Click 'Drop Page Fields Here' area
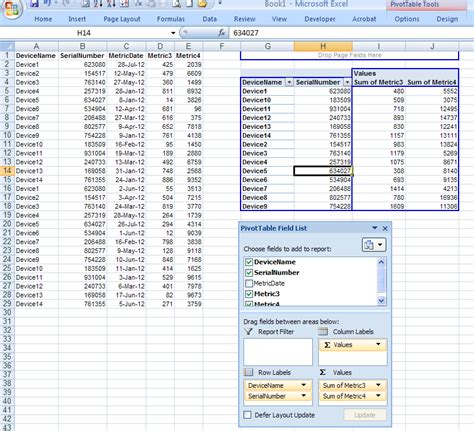Screen dimensions: 474x431 click(349, 55)
